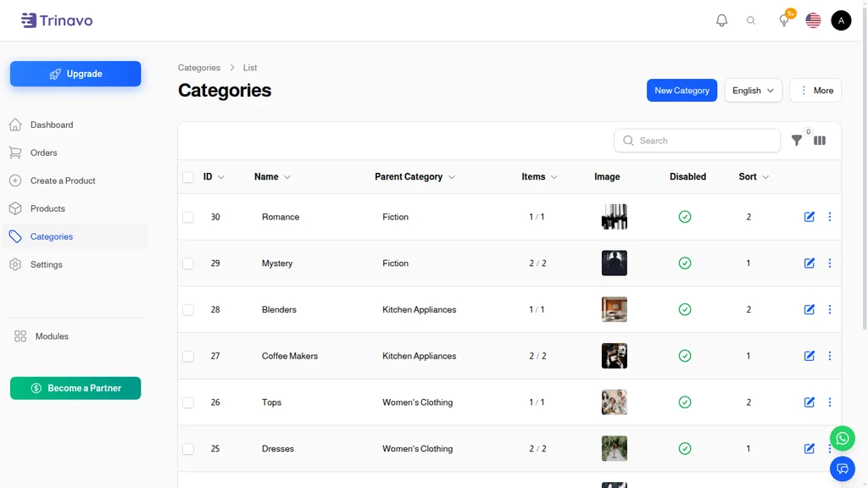Screen dimensions: 868x488
Task: Open Orders in sidebar
Action: (x=75, y=152)
